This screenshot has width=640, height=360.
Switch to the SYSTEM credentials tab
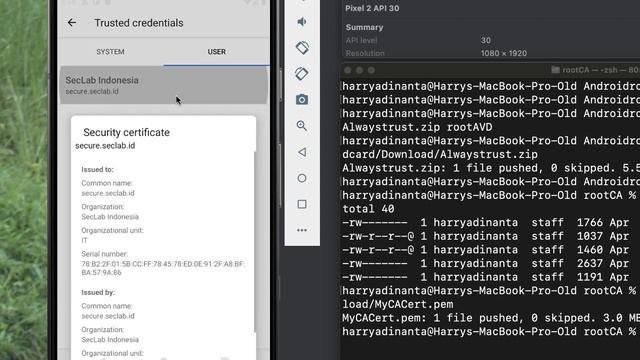tap(110, 52)
